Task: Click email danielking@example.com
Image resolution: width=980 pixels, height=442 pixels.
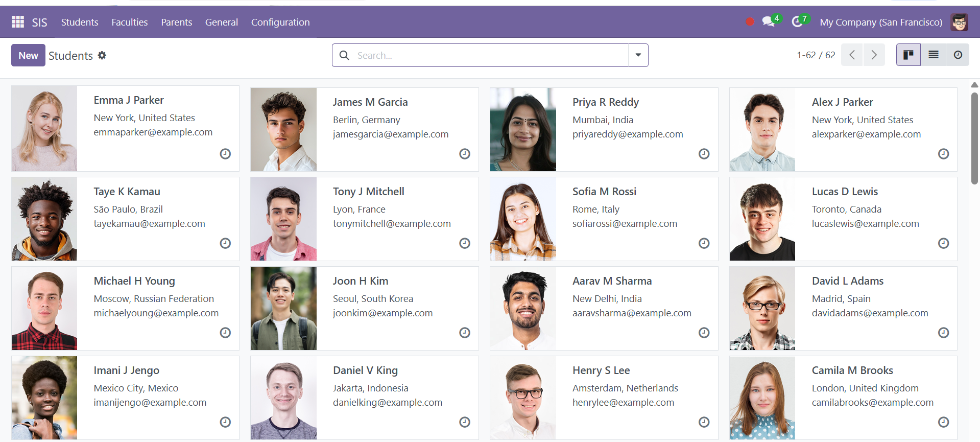Action: tap(388, 402)
